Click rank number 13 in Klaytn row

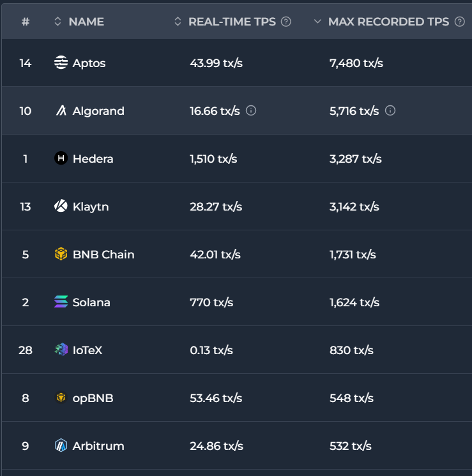26,207
